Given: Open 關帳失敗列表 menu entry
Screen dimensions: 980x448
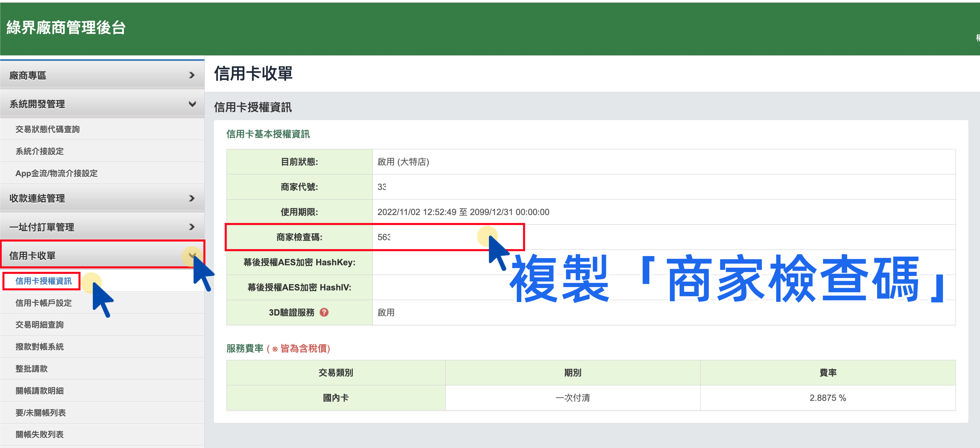Looking at the screenshot, I should point(40,435).
